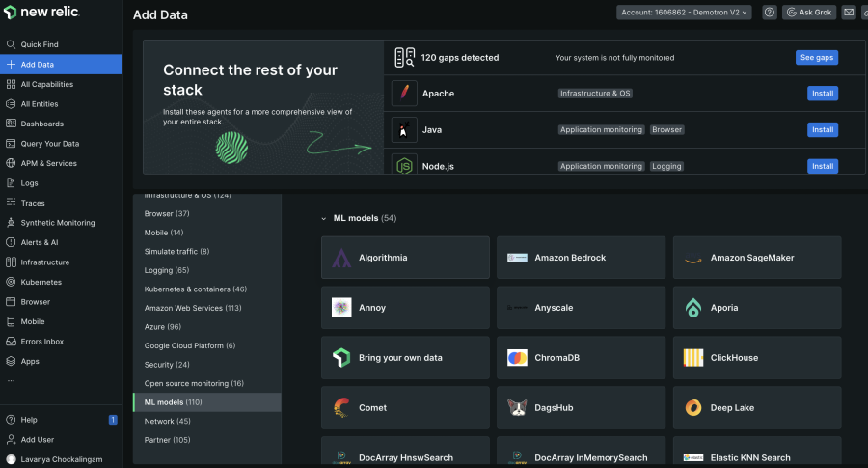Select the Network (45) category
This screenshot has height=468, width=868.
[167, 421]
